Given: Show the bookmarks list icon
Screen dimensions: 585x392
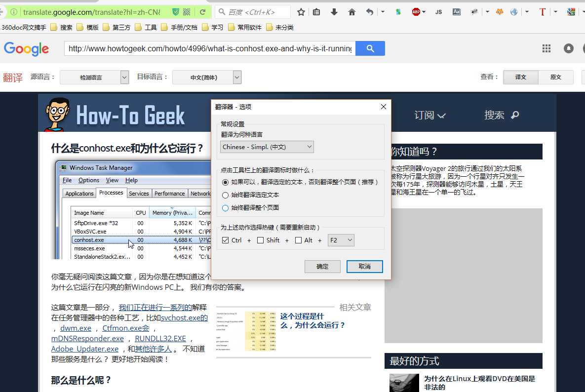Looking at the screenshot, I should pos(316,12).
